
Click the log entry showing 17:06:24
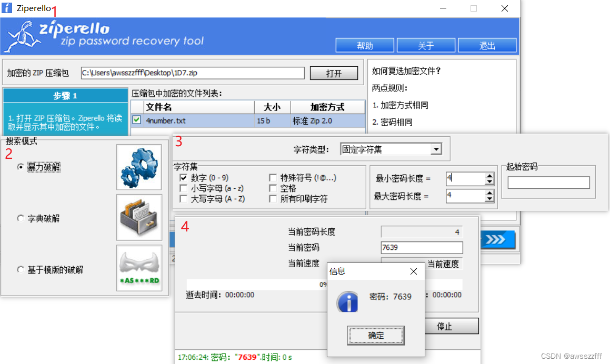(x=235, y=357)
